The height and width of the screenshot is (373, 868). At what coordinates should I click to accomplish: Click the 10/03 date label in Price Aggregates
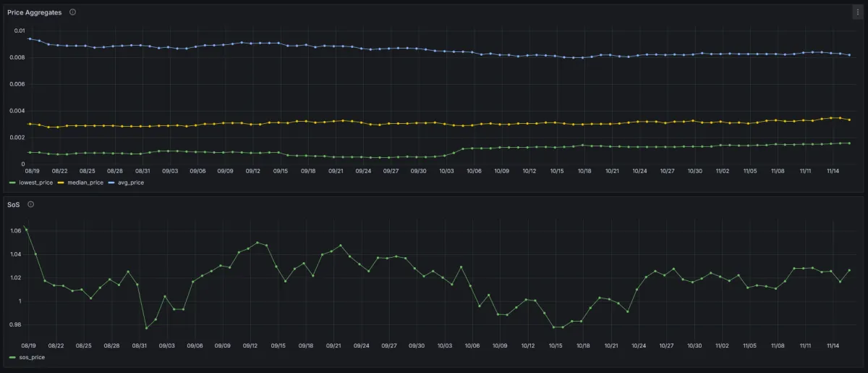tap(446, 172)
